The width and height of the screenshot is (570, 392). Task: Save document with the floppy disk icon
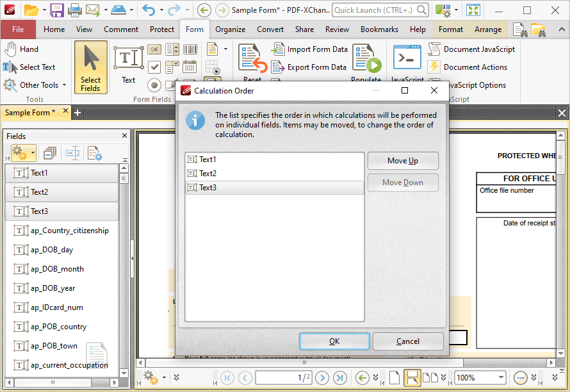click(57, 10)
